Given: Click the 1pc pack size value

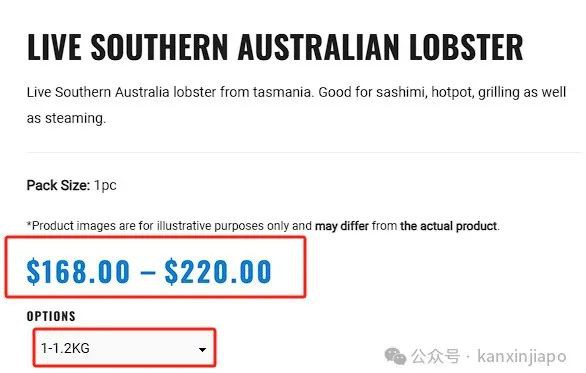Looking at the screenshot, I should 105,185.
